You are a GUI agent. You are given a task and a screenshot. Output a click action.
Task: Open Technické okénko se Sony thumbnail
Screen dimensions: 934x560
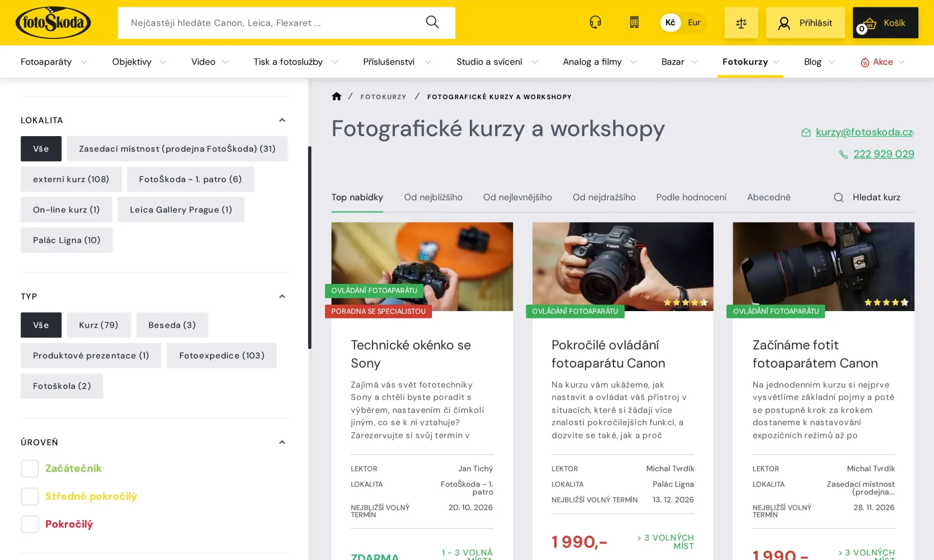[x=422, y=266]
